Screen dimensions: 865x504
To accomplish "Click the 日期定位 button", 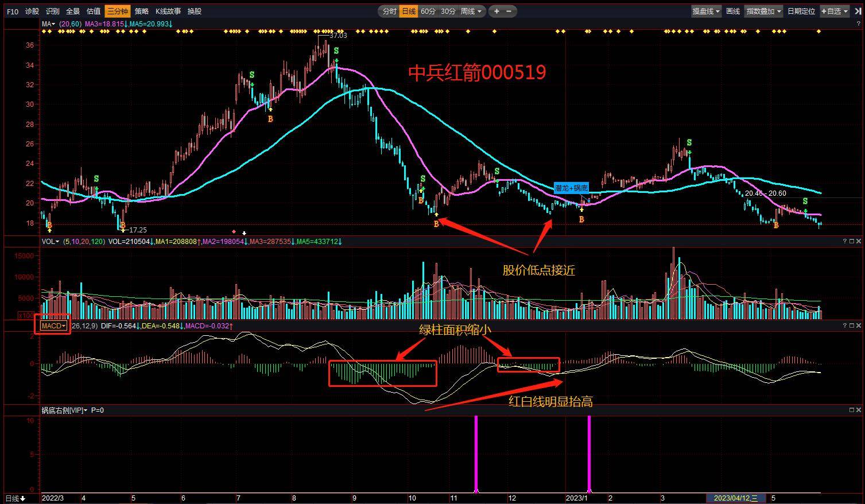I will pyautogui.click(x=801, y=11).
